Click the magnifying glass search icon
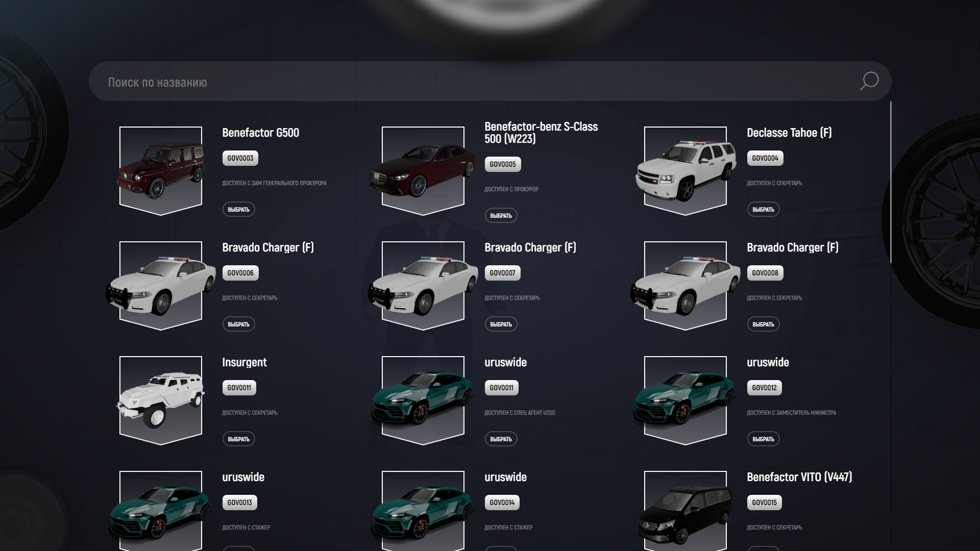 869,81
